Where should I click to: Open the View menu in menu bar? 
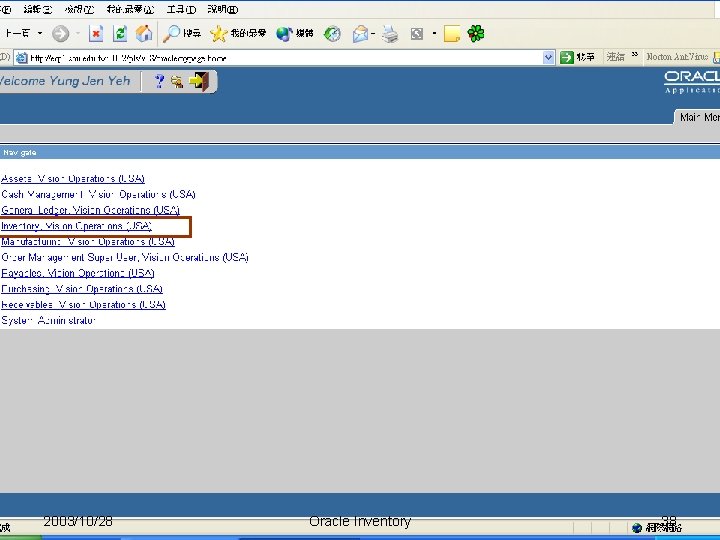(x=79, y=9)
